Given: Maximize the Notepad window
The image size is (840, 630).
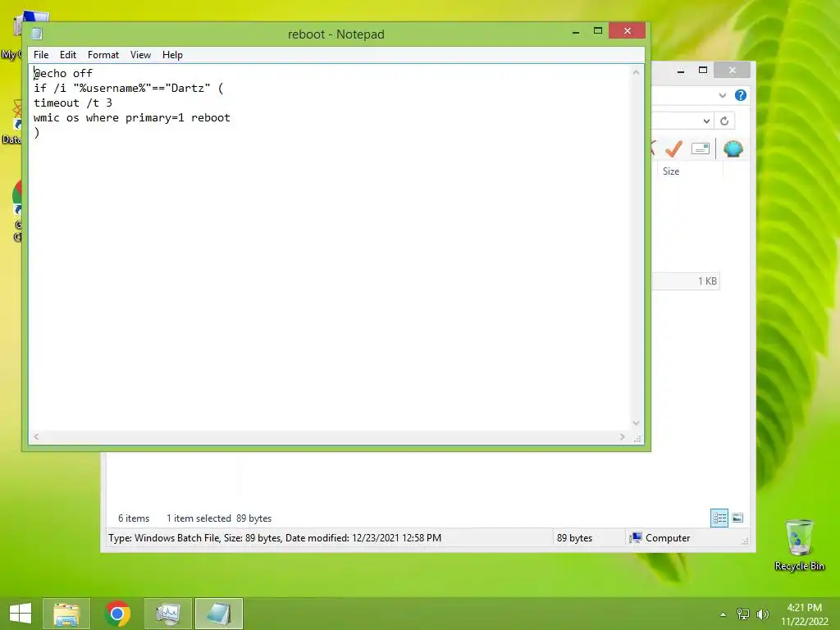Looking at the screenshot, I should pos(598,31).
